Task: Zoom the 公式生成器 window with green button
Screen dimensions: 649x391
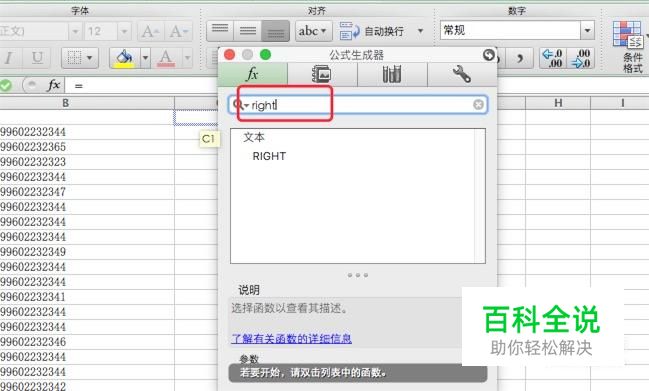Action: click(265, 55)
